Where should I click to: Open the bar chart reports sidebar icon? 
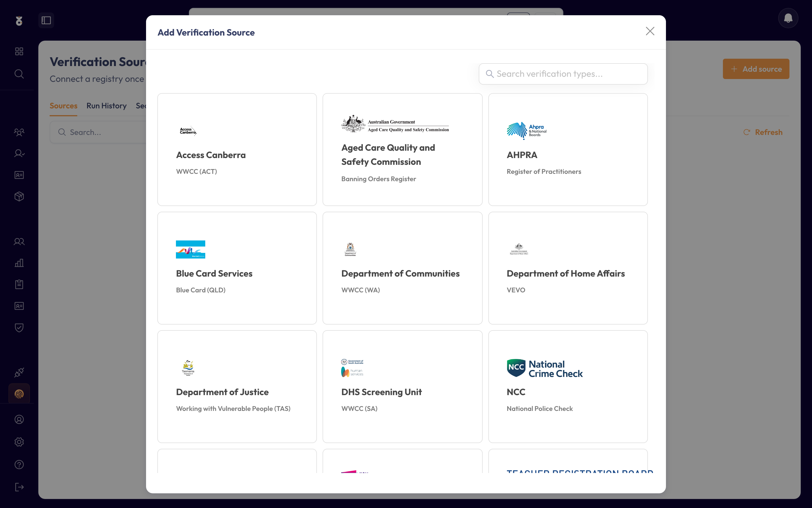click(x=19, y=263)
